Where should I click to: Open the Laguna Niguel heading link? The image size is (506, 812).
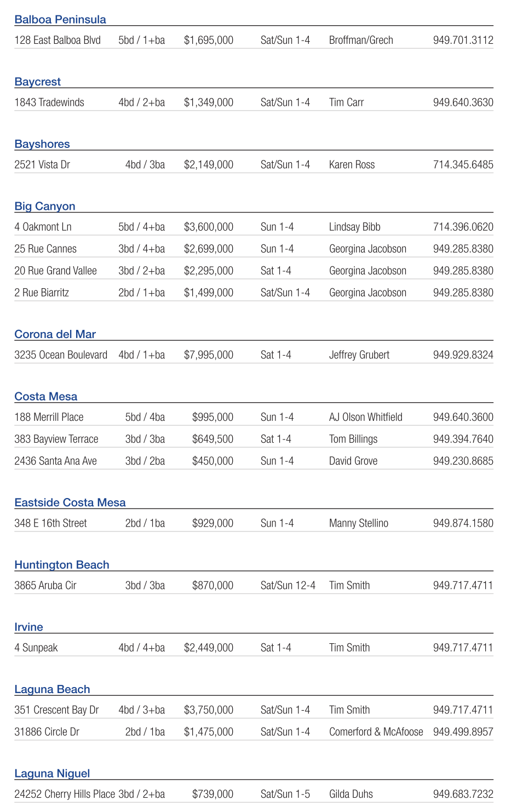(52, 774)
